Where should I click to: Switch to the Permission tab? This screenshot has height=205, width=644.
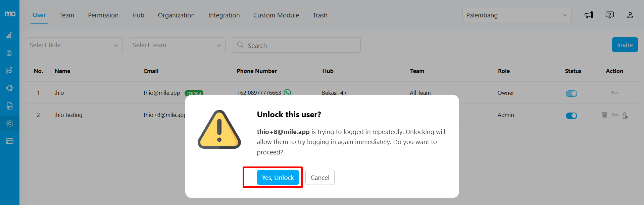[x=103, y=15]
